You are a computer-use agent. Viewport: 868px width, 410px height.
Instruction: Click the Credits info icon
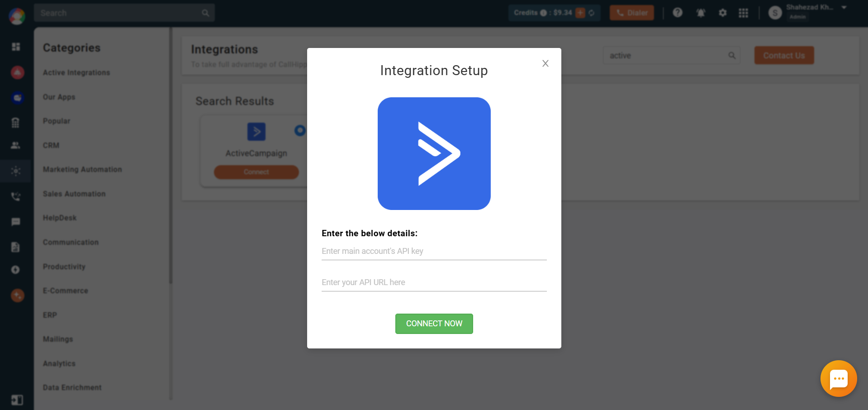(x=543, y=13)
